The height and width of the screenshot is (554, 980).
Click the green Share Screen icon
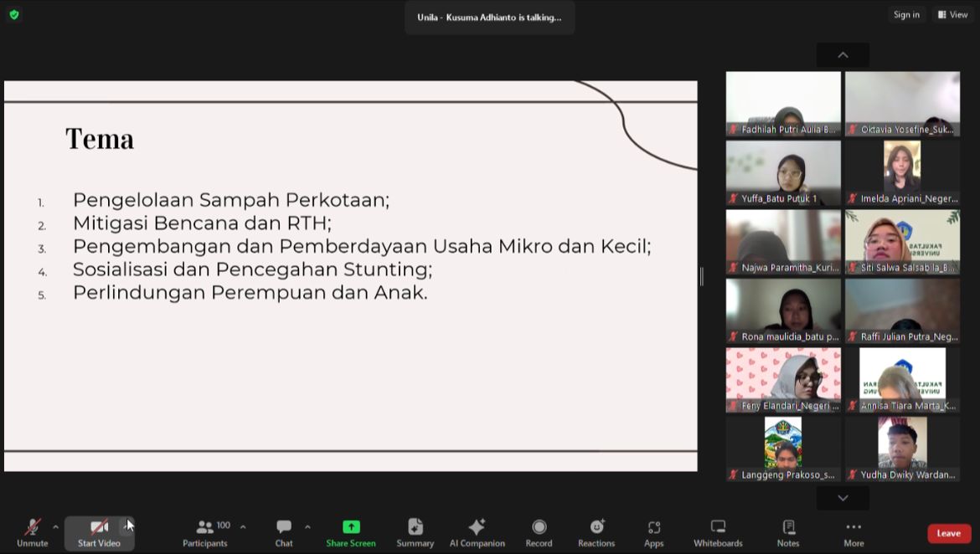[351, 526]
